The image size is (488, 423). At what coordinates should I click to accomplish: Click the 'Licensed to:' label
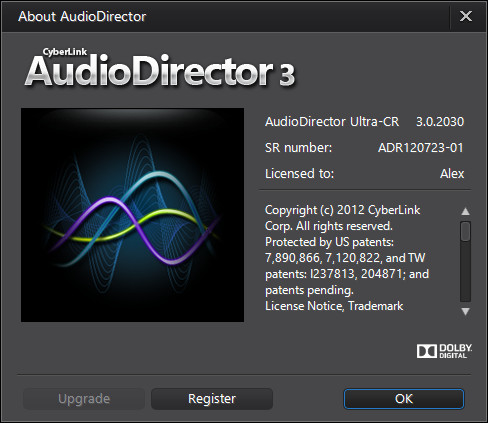299,174
